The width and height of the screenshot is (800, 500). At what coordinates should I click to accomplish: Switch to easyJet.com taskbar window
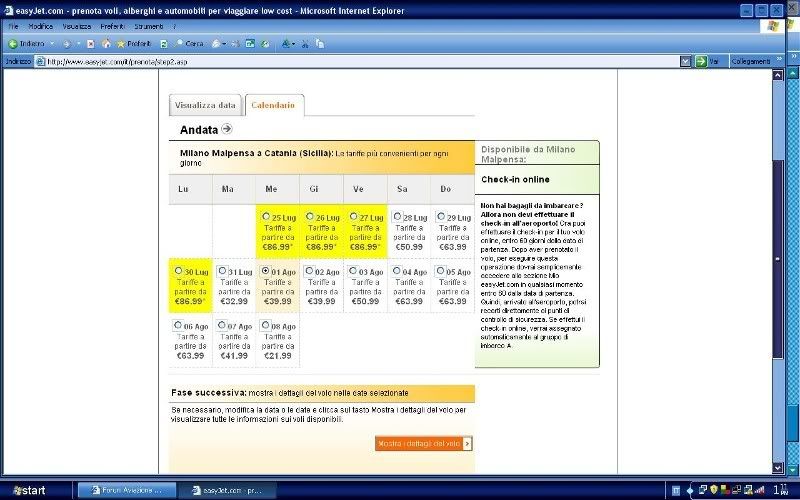pos(227,490)
